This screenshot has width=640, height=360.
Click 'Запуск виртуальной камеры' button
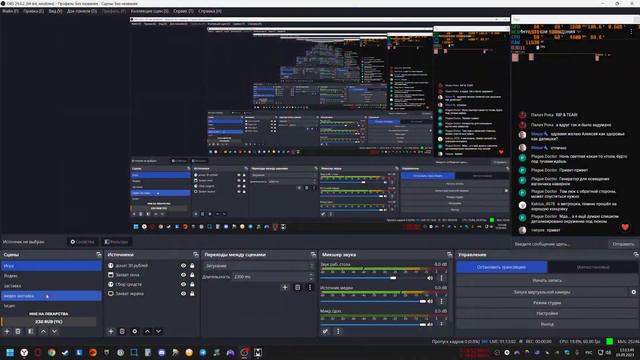tap(542, 292)
